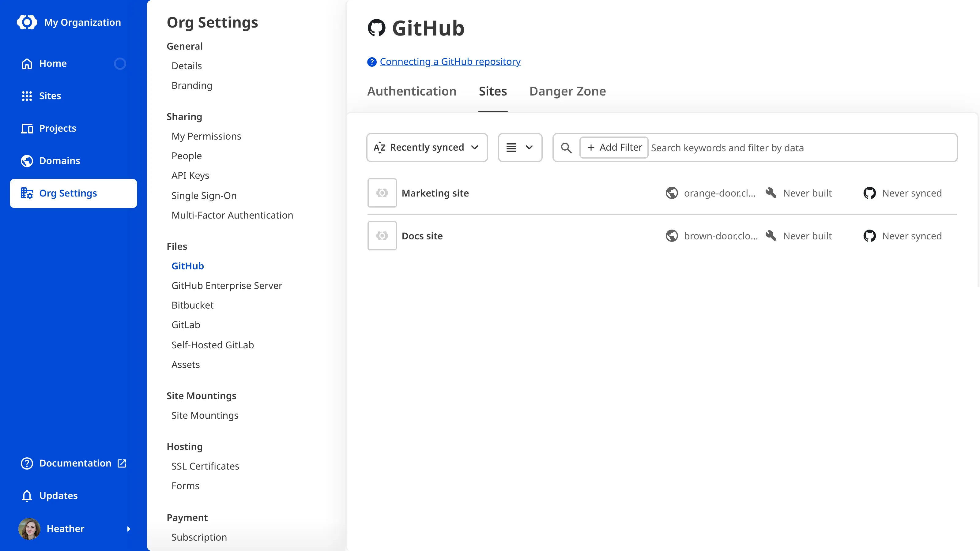This screenshot has height=551, width=980.
Task: Click the Docs site thumbnail icon
Action: (x=382, y=236)
